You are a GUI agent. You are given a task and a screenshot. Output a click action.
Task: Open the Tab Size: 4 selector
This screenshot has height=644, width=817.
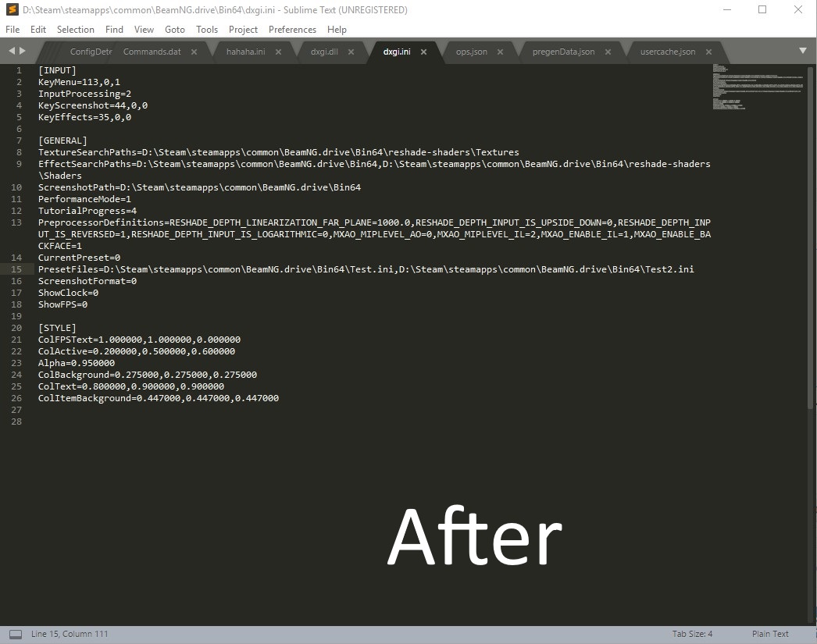click(x=692, y=634)
